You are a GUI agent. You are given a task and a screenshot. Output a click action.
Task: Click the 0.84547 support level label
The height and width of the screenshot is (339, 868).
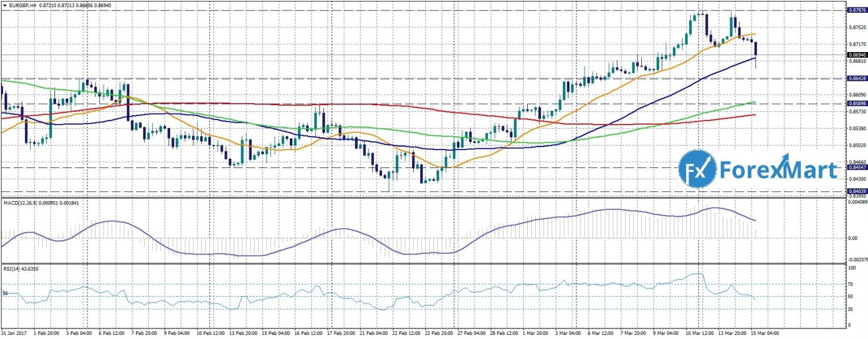[x=856, y=167]
